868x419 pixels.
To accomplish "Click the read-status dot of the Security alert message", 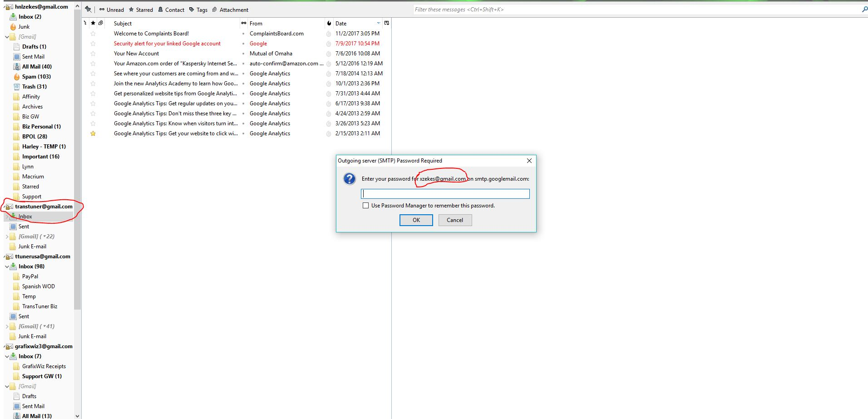I will point(244,44).
